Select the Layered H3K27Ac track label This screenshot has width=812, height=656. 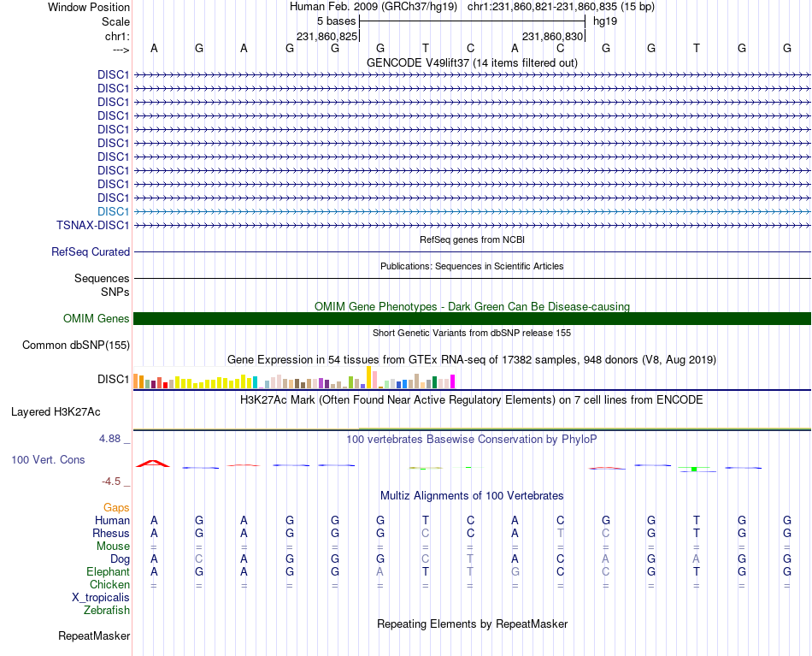[x=56, y=412]
